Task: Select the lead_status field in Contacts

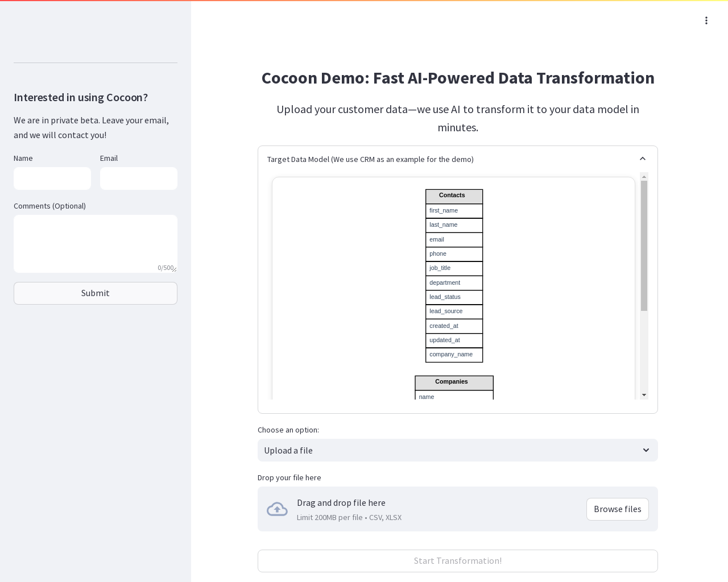Action: click(x=454, y=297)
